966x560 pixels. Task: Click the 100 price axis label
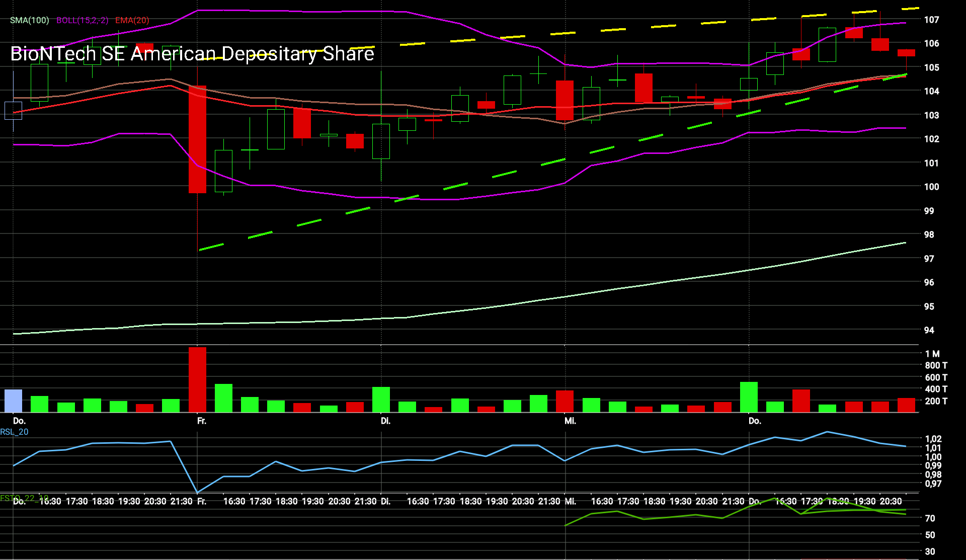point(931,187)
